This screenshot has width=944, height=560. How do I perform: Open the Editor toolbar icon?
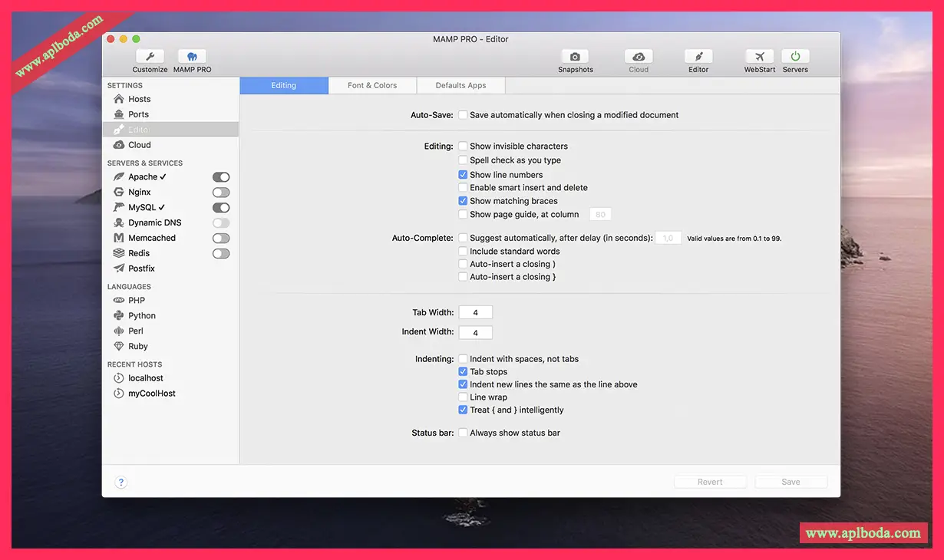(698, 57)
